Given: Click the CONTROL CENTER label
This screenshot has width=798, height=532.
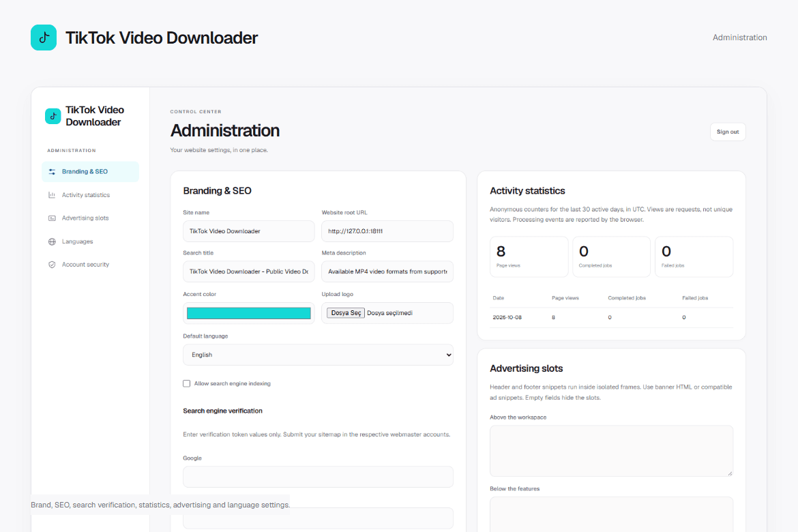Looking at the screenshot, I should click(x=196, y=111).
